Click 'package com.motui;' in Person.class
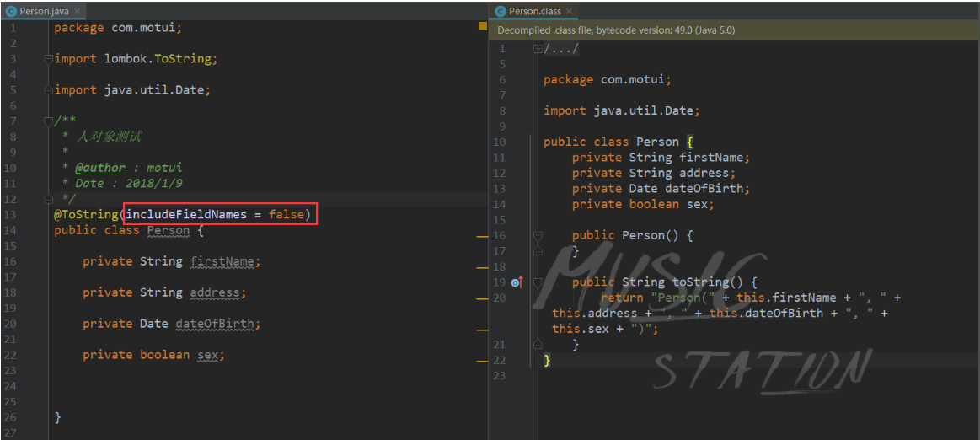The width and height of the screenshot is (980, 440). 608,79
